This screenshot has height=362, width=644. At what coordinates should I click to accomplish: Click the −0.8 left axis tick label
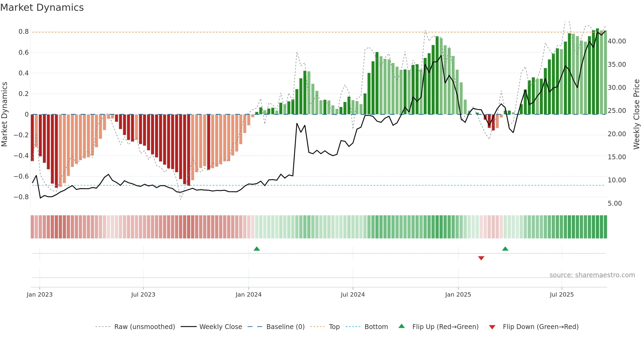tap(21, 197)
